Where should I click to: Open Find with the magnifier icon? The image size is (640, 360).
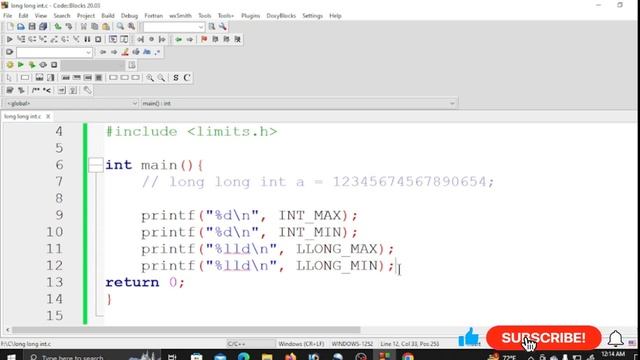click(x=120, y=27)
